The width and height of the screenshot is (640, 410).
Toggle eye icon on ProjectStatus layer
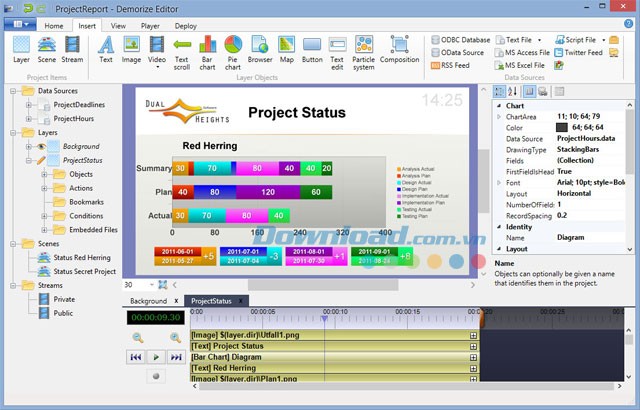[x=42, y=159]
